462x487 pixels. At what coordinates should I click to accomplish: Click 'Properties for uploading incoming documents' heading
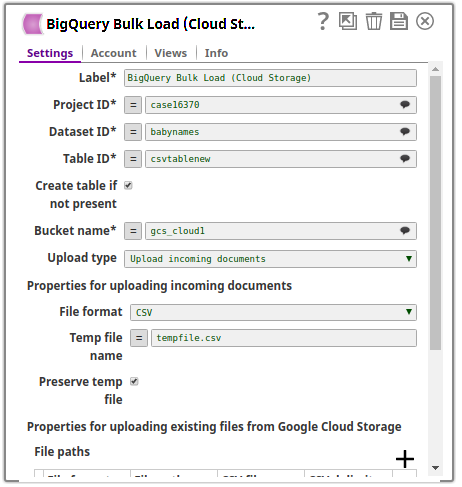(x=159, y=286)
